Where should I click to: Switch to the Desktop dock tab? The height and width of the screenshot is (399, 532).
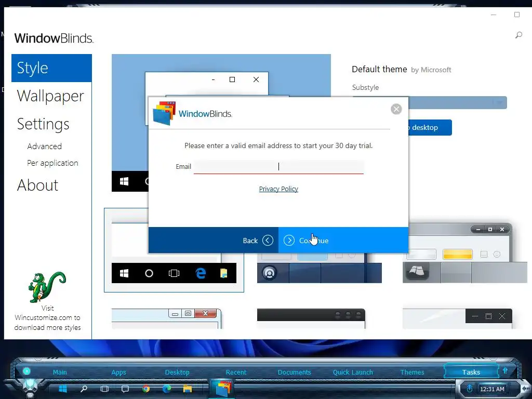point(177,372)
